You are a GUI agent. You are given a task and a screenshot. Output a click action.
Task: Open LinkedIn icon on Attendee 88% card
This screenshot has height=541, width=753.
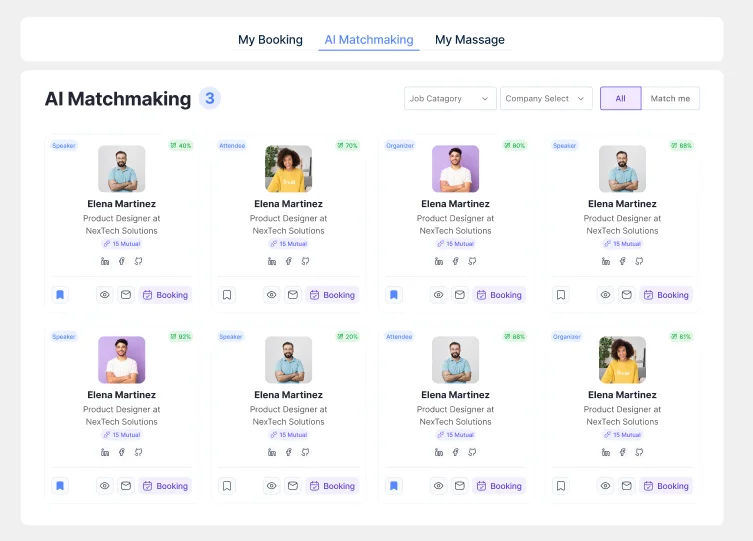(438, 452)
